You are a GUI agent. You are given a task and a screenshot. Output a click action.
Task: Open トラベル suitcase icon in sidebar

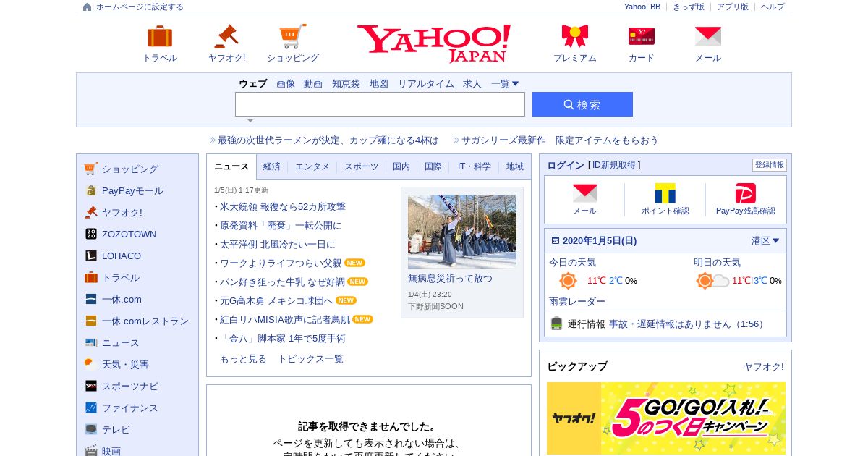click(x=90, y=277)
